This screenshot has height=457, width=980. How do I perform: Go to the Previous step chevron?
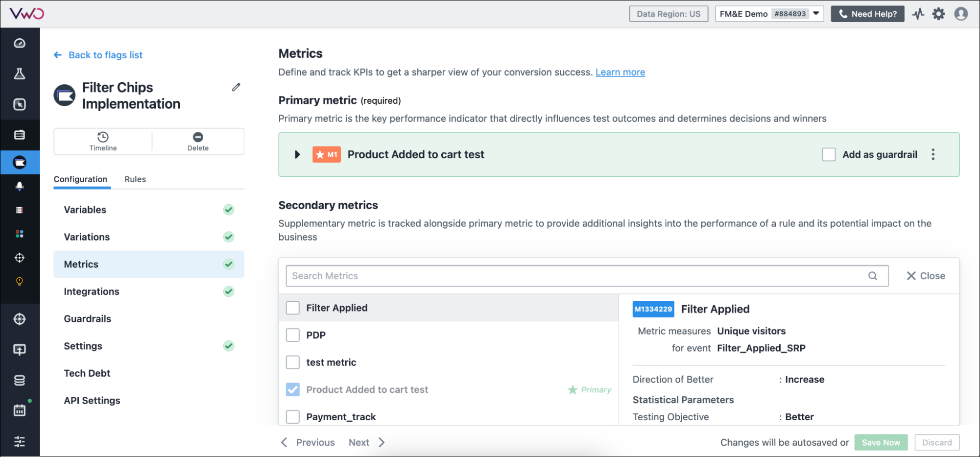pyautogui.click(x=284, y=442)
